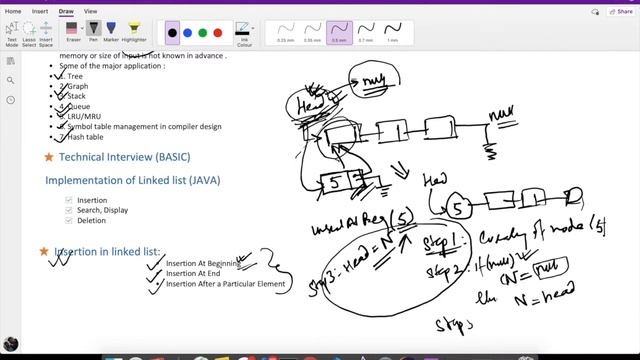Click the Tree list item
The image size is (640, 360).
coord(75,76)
